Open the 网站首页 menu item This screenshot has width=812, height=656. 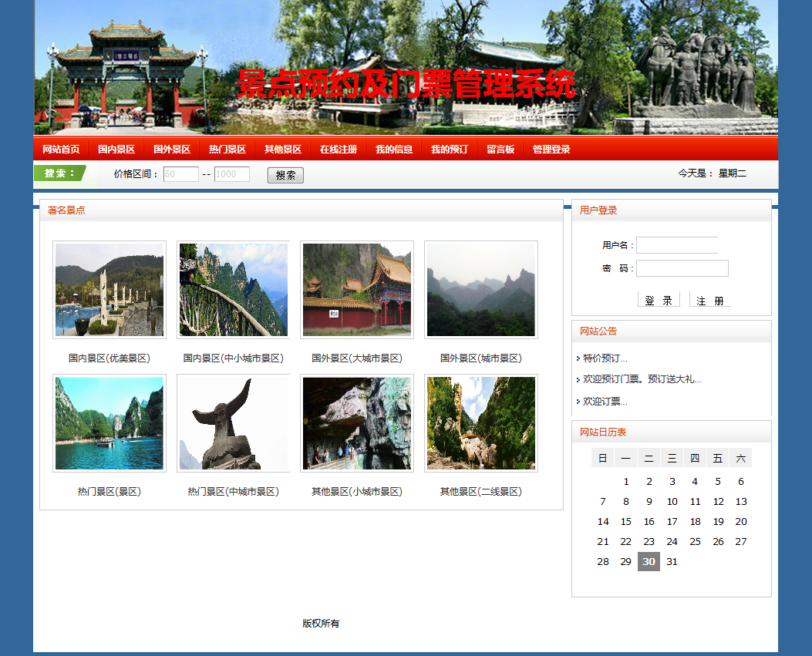click(61, 149)
